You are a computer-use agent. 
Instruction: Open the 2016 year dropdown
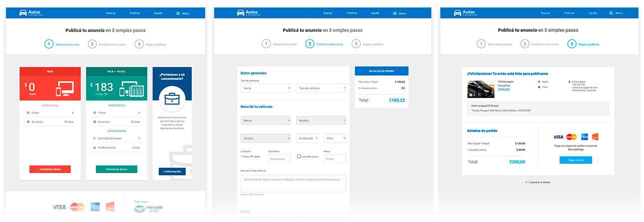point(334,138)
